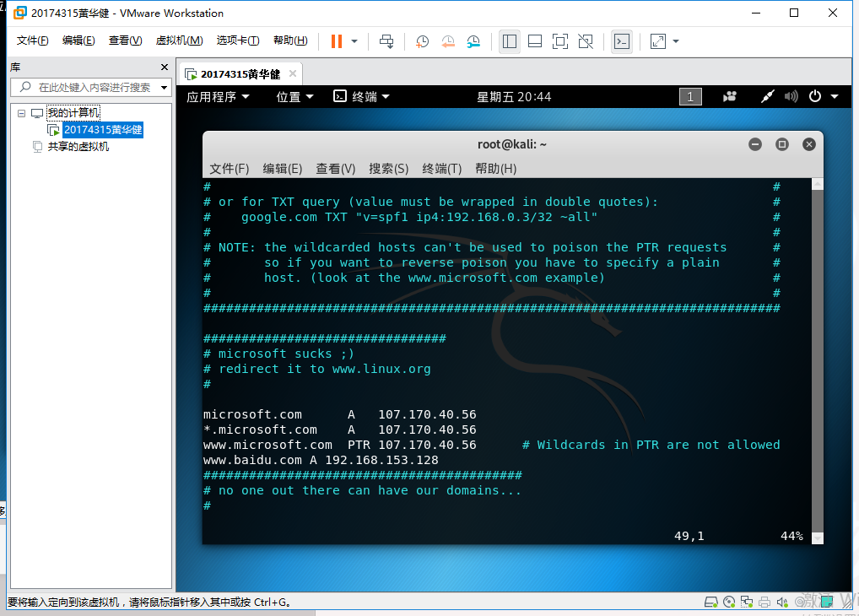Screen dimensions: 859x616
Task: Close the 库 library panel
Action: click(x=165, y=67)
